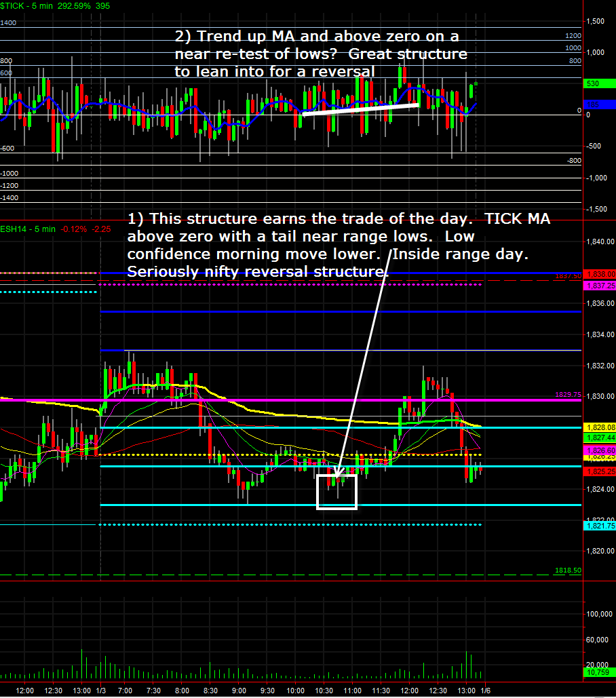Image resolution: width=616 pixels, height=698 pixels.
Task: Click the red 1,825.25 last price tag
Action: pyautogui.click(x=600, y=471)
